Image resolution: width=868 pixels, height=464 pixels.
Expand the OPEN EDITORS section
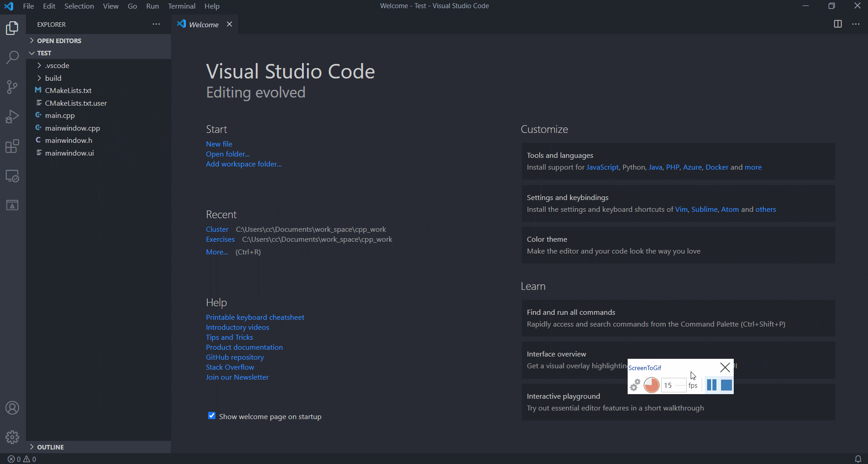point(98,40)
